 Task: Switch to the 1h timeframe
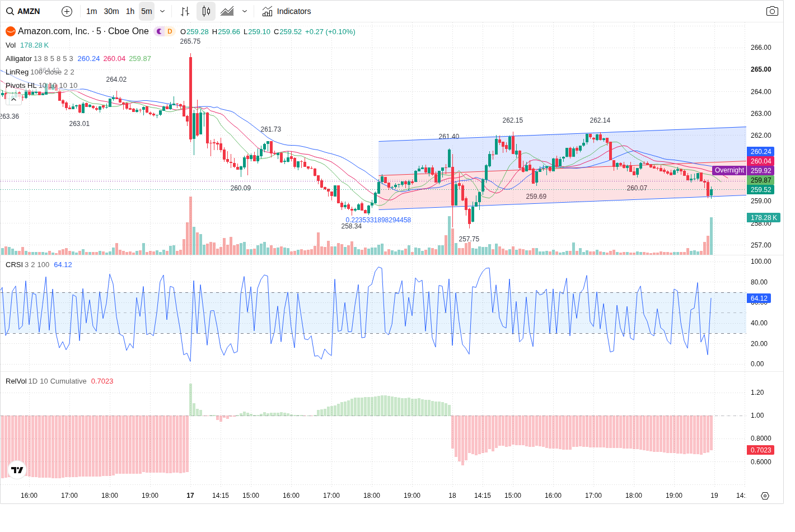pyautogui.click(x=130, y=11)
